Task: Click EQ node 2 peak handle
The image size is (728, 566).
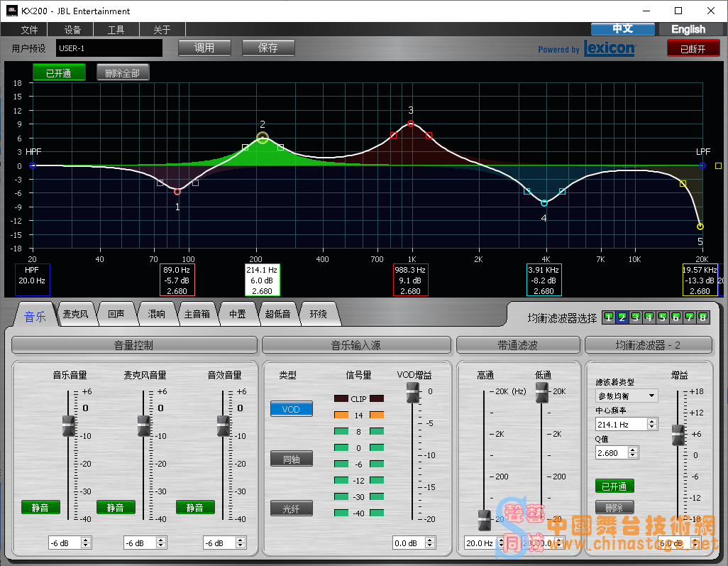Action: (x=263, y=138)
